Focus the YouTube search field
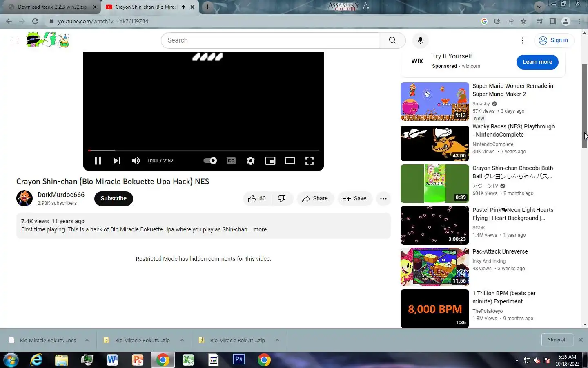588x368 pixels. coord(271,40)
